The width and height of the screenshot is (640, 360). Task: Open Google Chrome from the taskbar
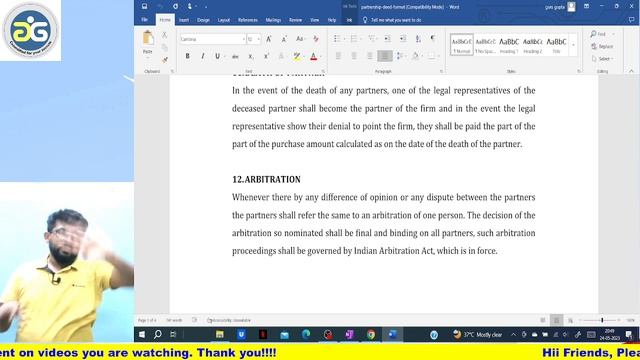(x=371, y=335)
